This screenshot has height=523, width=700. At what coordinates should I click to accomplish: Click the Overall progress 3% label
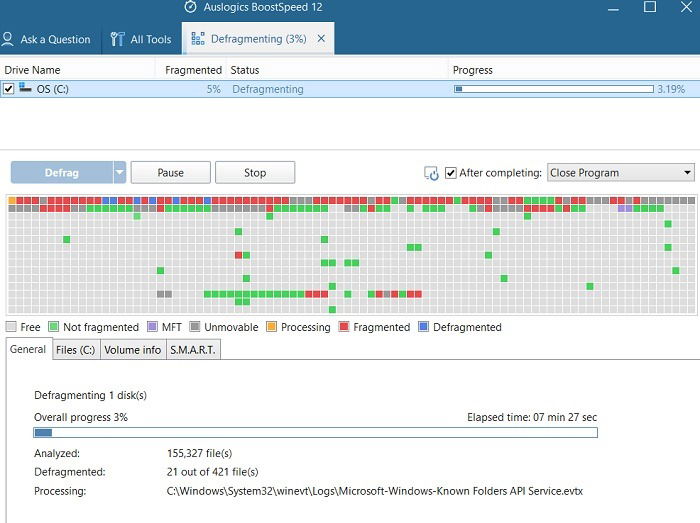(x=81, y=417)
